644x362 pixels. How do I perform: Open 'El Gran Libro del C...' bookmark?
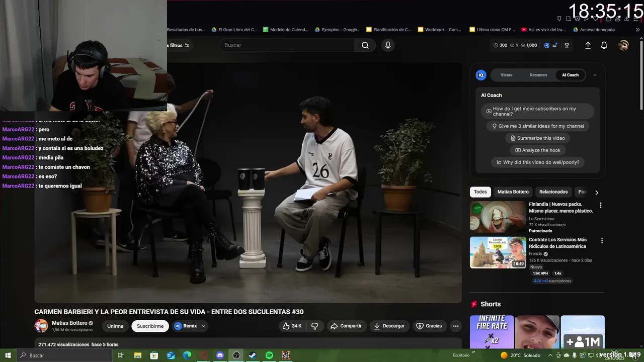coord(234,30)
